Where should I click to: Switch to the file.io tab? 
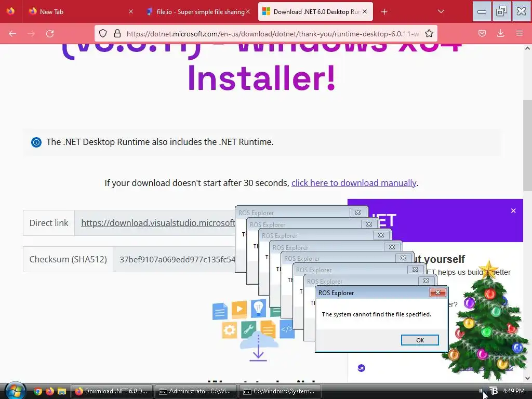[198, 11]
